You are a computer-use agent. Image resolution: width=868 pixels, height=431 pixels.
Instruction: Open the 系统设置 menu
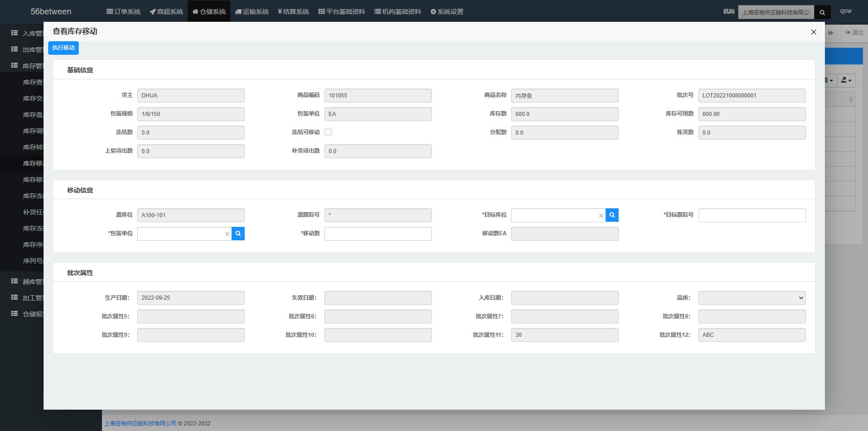[447, 12]
